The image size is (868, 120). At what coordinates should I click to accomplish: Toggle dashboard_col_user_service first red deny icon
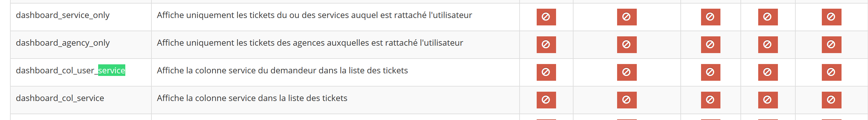pos(546,72)
